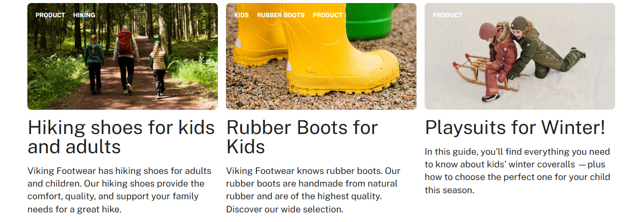Viewport: 644px width, 222px height.
Task: Click the hiker with the red backpack
Action: tap(125, 56)
